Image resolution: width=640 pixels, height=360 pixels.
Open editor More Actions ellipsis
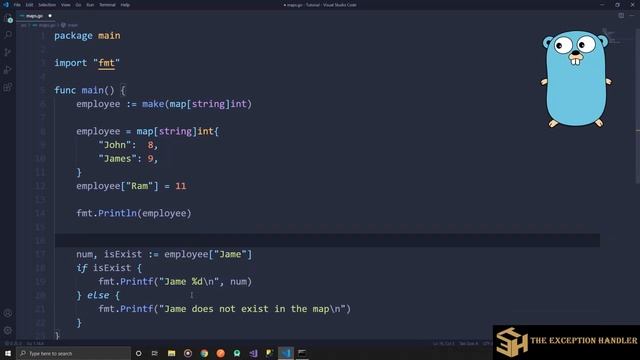pos(631,16)
